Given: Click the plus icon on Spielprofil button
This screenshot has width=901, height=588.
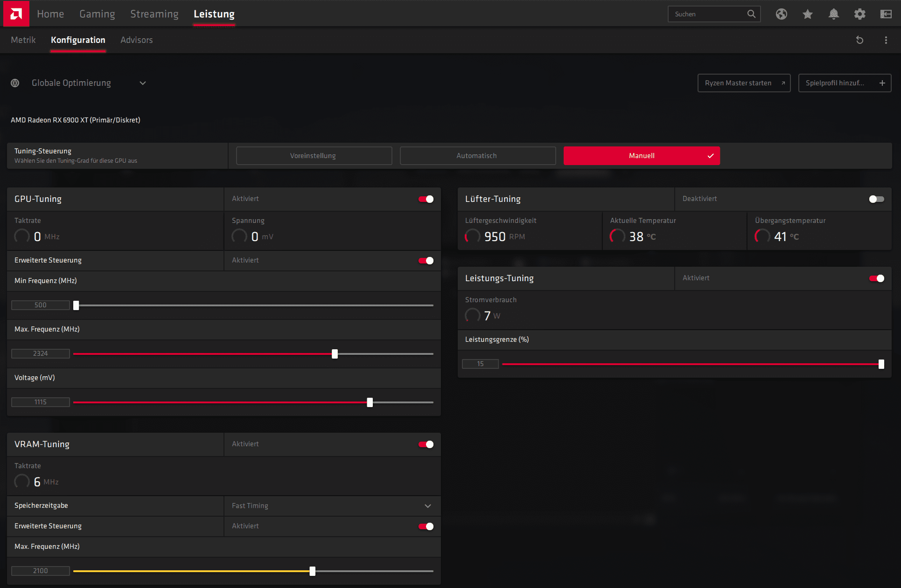Looking at the screenshot, I should 882,83.
